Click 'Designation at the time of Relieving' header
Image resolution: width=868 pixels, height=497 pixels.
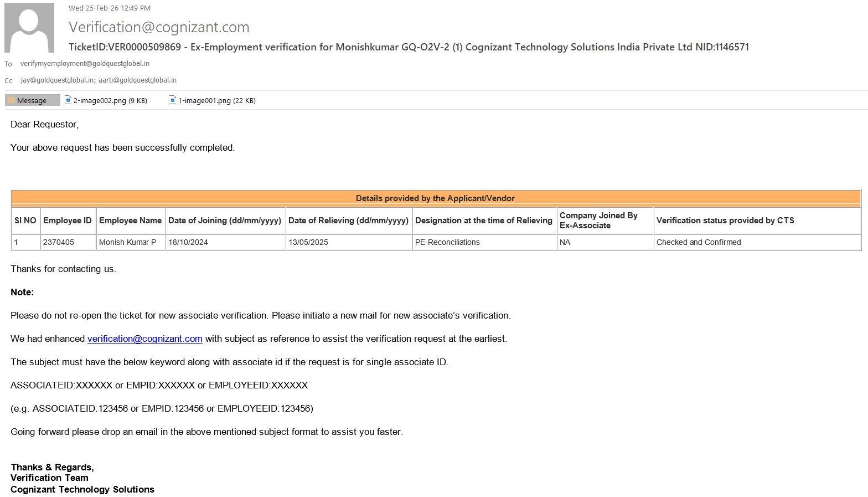[484, 221]
